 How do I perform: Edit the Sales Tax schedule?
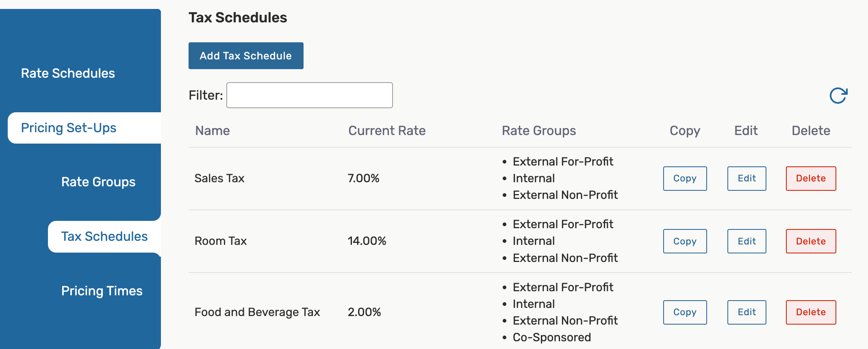746,179
